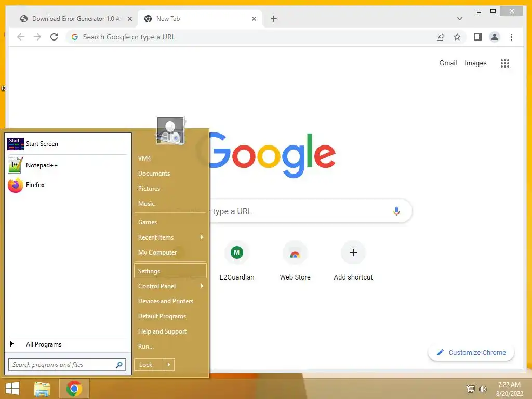Focus the Search programs and files box
Screen dimensions: 532x399
click(x=67, y=365)
